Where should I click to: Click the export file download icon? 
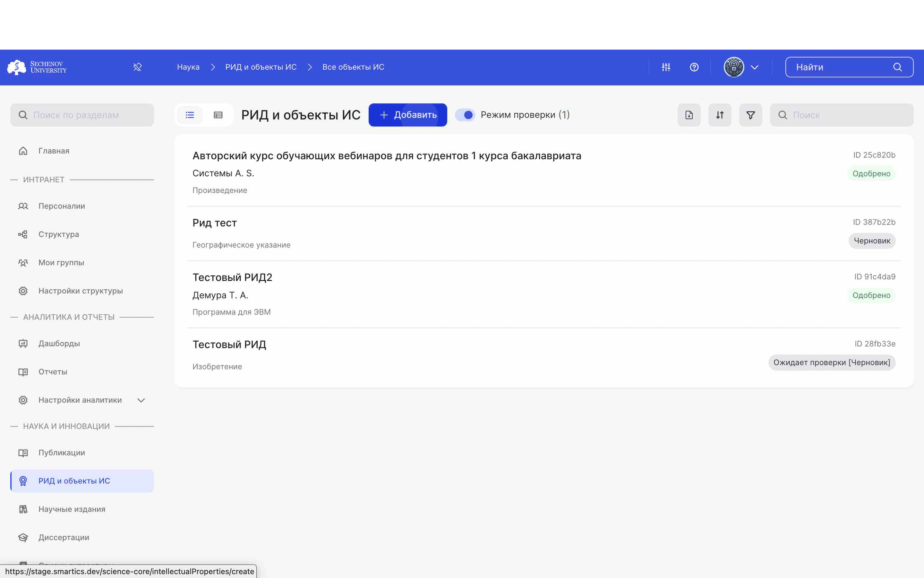click(689, 115)
